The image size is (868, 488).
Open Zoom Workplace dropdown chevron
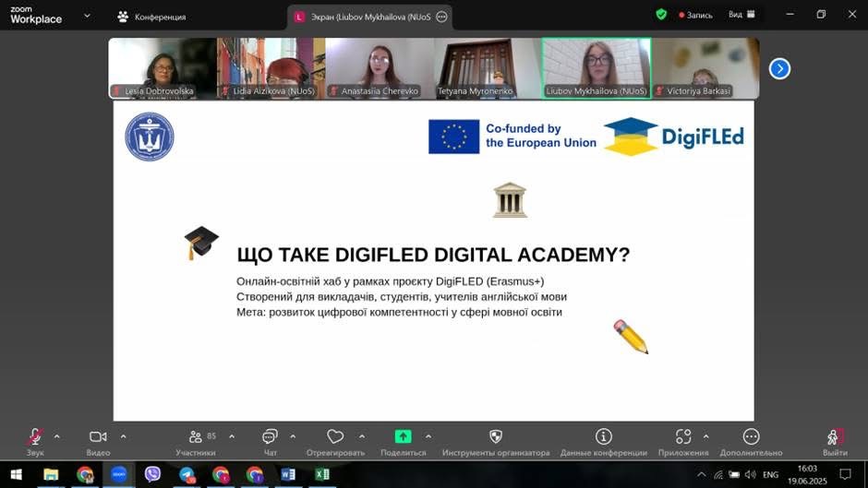click(x=87, y=16)
